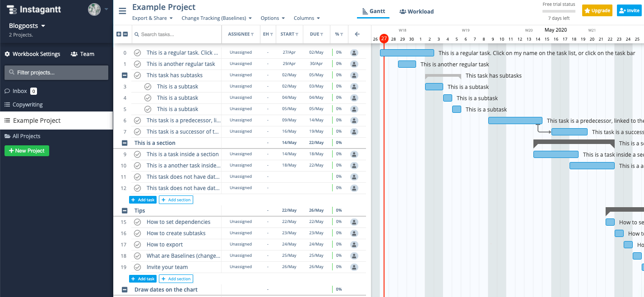This screenshot has width=644, height=297.
Task: Click the green New Project button
Action: pos(27,151)
